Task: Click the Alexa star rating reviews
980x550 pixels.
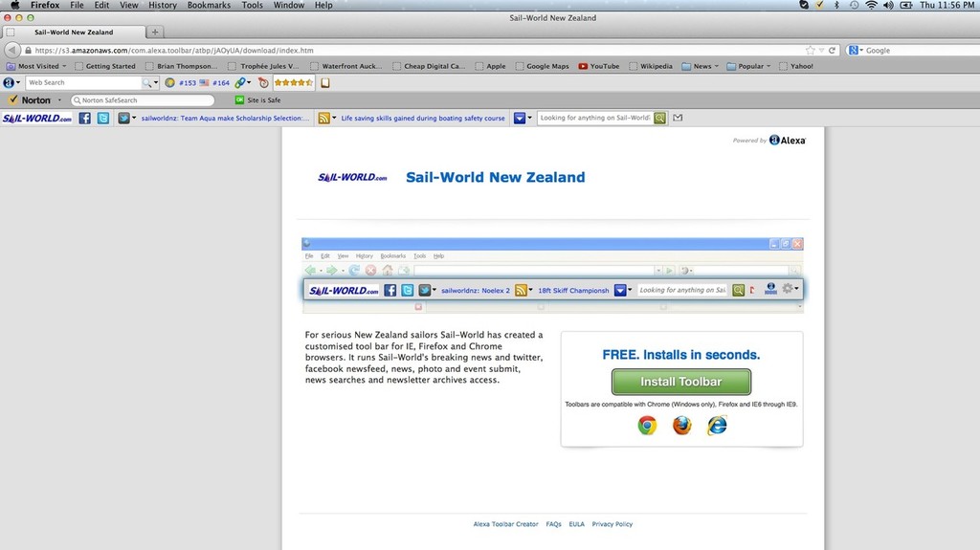Action: 294,82
